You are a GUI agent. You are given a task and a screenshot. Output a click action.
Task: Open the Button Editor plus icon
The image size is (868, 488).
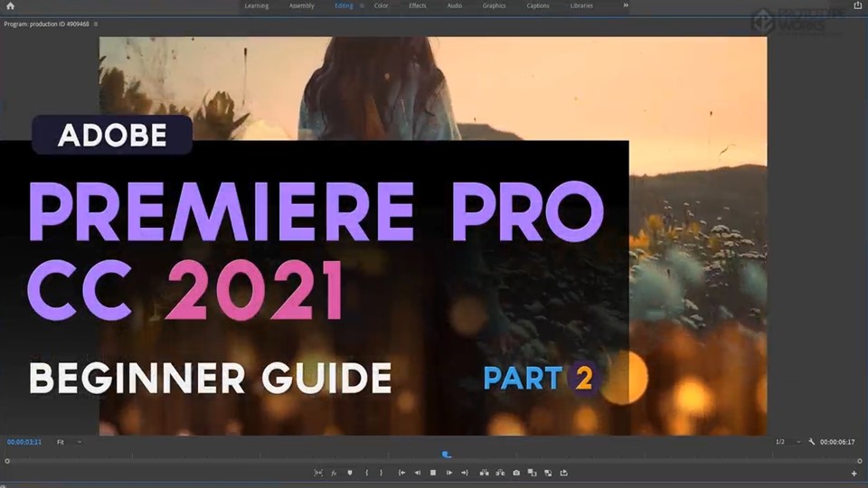854,474
